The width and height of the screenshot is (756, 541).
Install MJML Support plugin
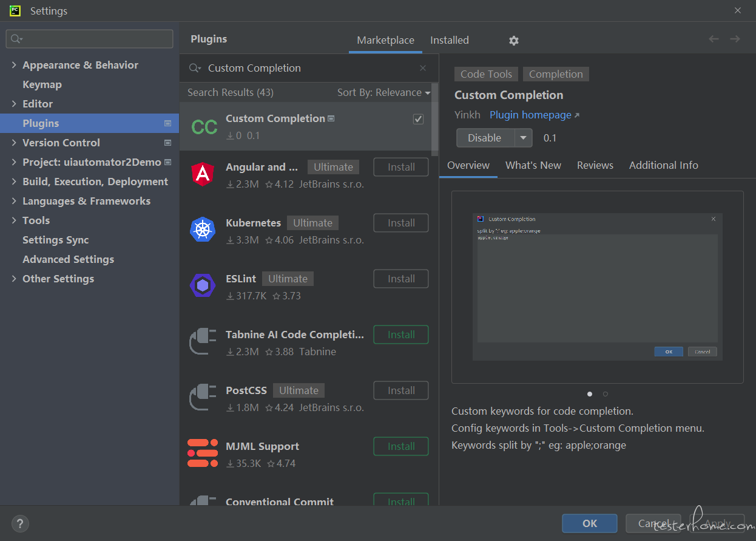coord(401,446)
